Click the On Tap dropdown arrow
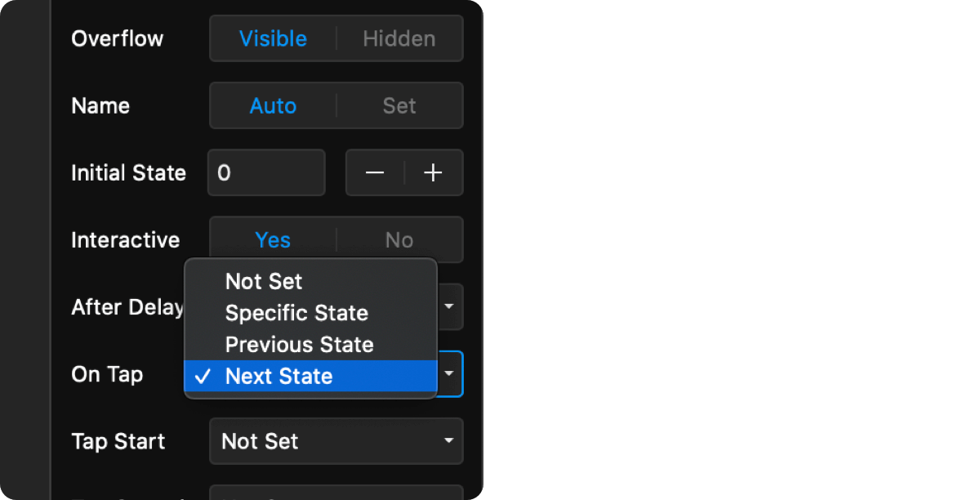Viewport: 980px width, 500px height. coord(450,374)
